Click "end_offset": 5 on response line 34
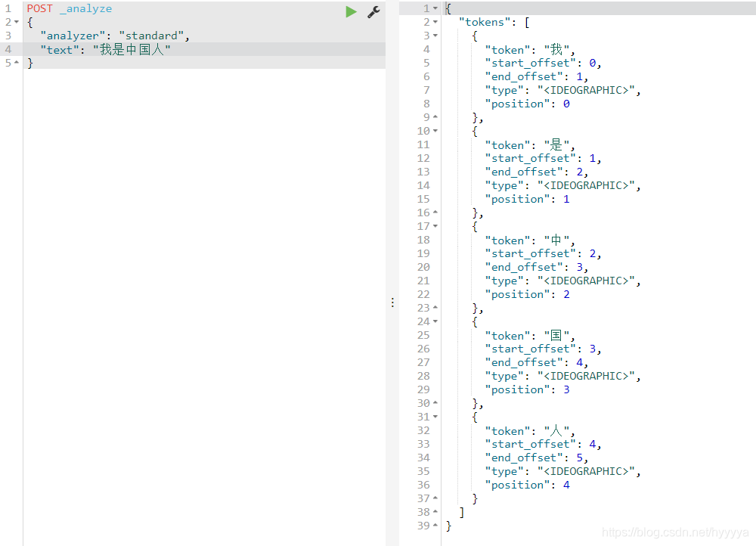Viewport: 756px width, 546px height. [x=536, y=458]
